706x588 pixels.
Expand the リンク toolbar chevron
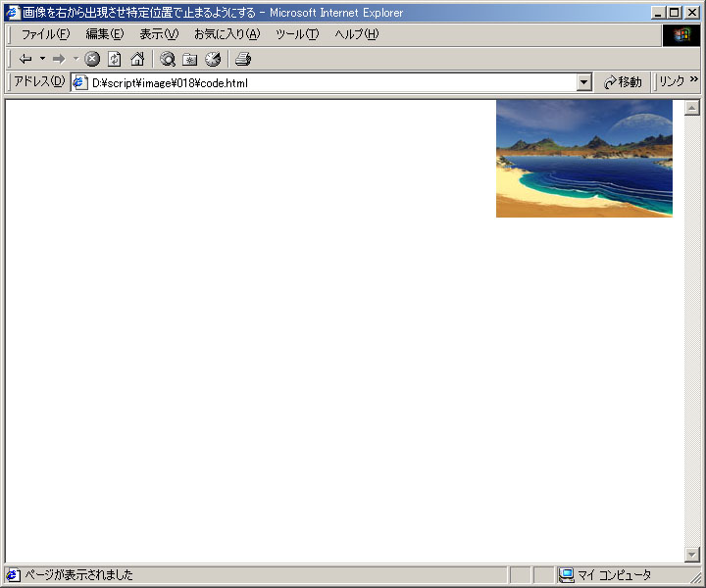[x=694, y=79]
